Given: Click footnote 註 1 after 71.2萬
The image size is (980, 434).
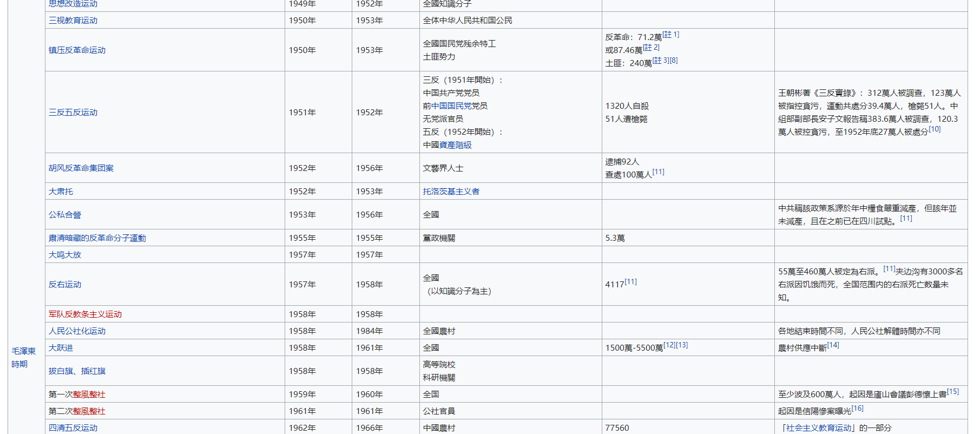Looking at the screenshot, I should (x=670, y=35).
